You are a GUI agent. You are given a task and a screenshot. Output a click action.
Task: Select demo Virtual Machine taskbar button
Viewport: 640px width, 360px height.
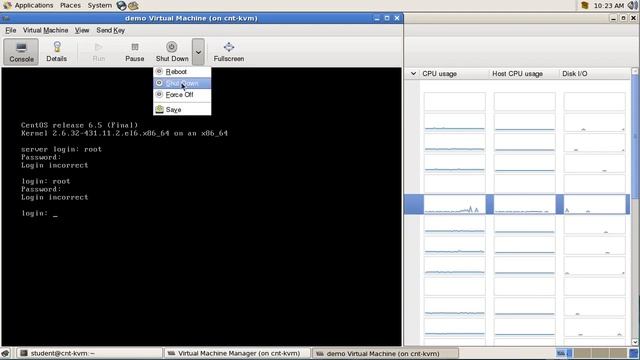(x=385, y=353)
